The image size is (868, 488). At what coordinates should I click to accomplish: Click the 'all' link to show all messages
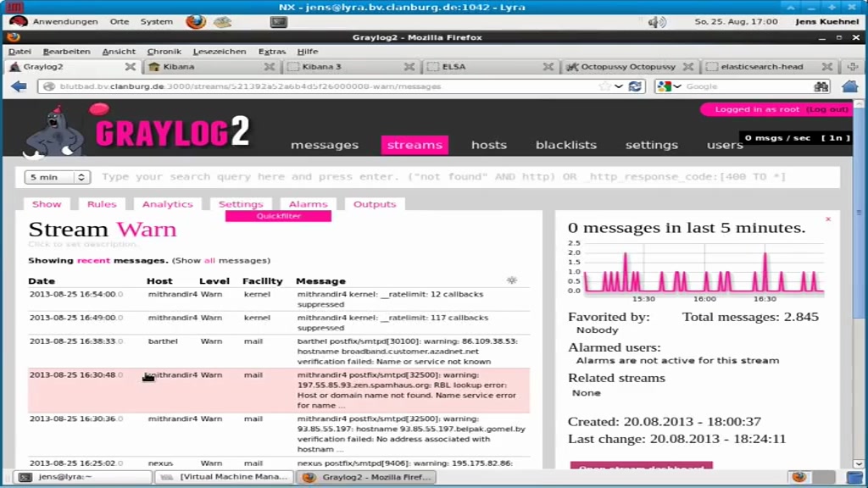click(x=209, y=261)
